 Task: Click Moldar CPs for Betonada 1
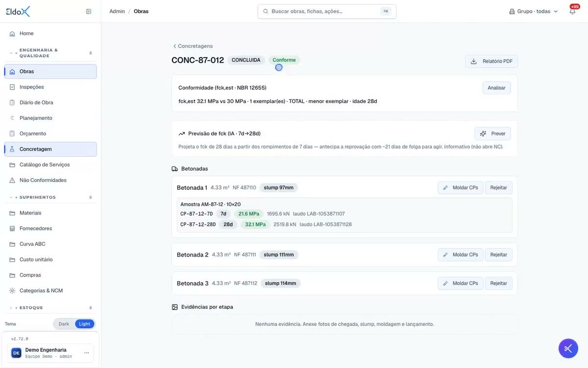click(x=461, y=188)
